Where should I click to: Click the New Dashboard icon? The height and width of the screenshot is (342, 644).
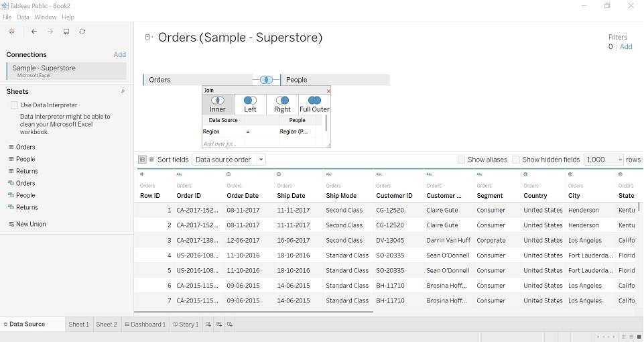click(219, 325)
